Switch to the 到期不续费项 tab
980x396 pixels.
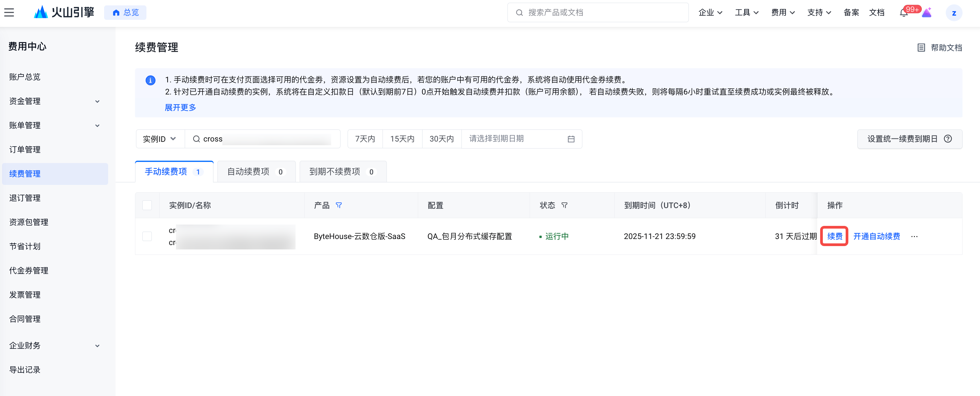click(x=342, y=172)
